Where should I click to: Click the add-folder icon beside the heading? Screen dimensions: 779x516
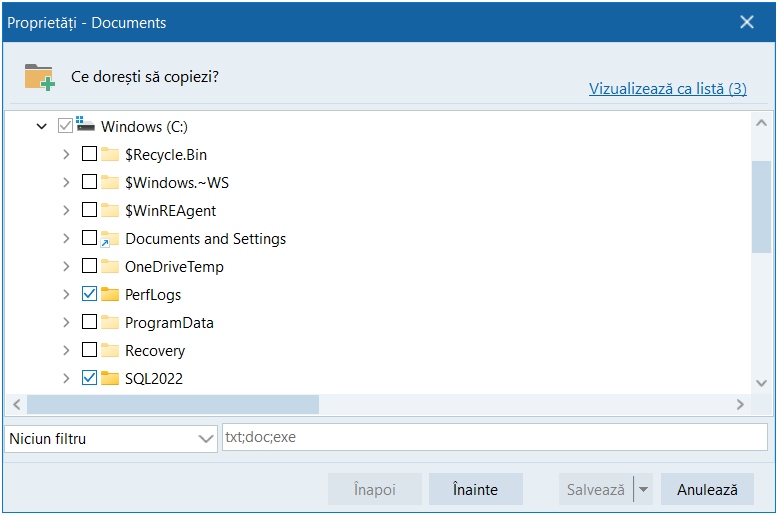tap(39, 77)
